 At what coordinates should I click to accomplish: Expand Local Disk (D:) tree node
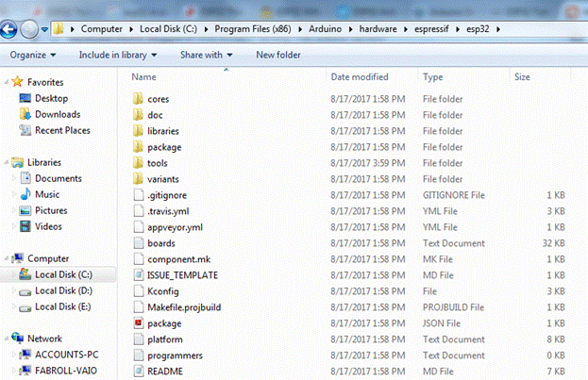tap(14, 290)
